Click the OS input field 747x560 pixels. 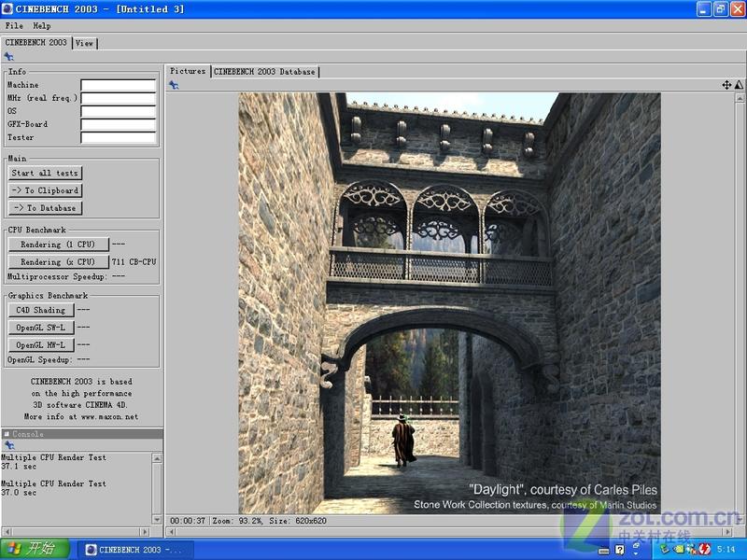pyautogui.click(x=119, y=111)
